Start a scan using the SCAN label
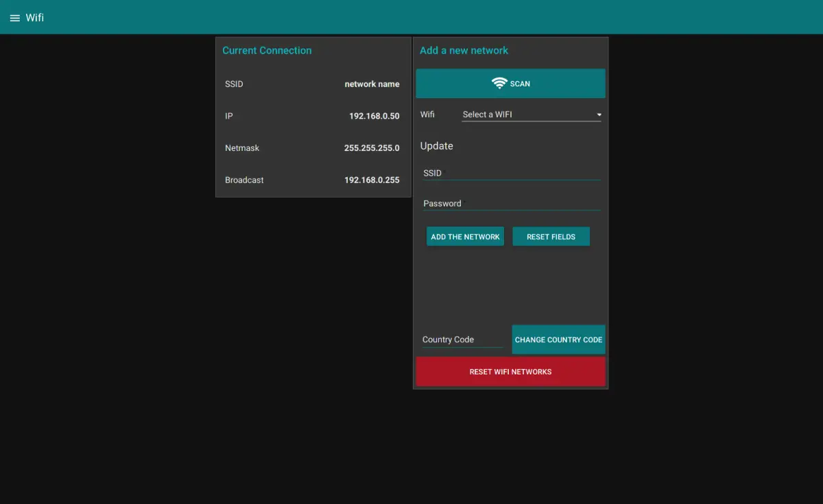823x504 pixels. tap(520, 84)
